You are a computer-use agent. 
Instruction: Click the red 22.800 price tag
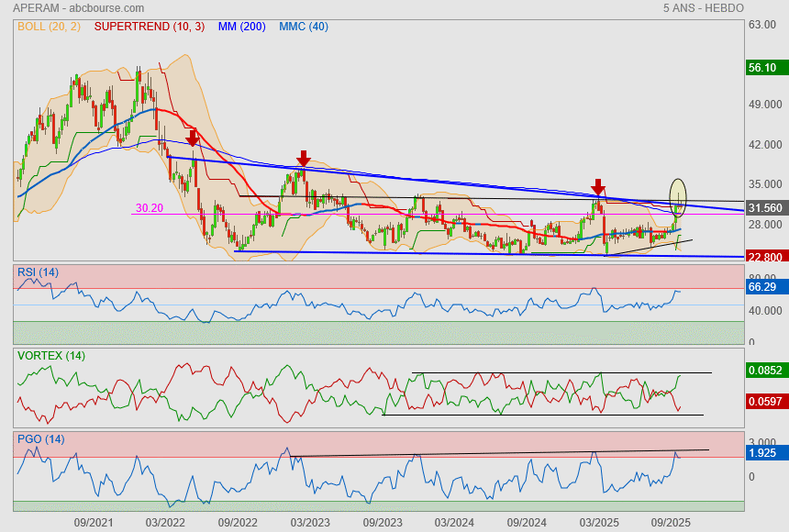(765, 257)
